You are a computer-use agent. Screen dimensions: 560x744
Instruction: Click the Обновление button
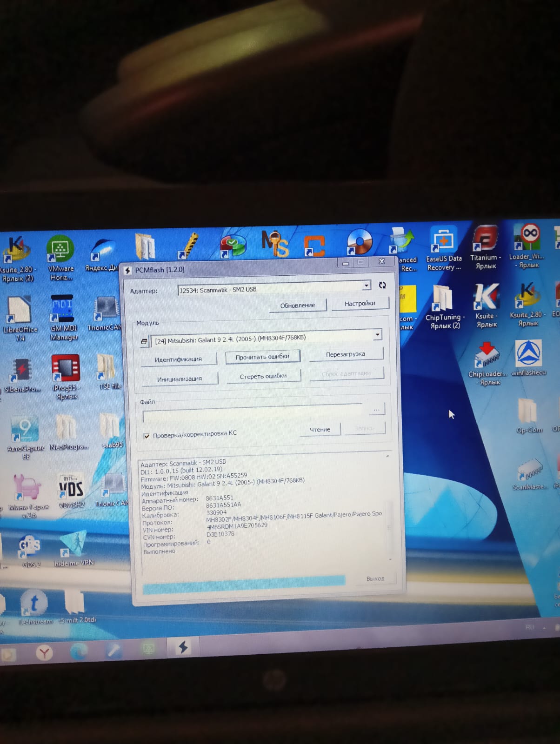click(298, 306)
